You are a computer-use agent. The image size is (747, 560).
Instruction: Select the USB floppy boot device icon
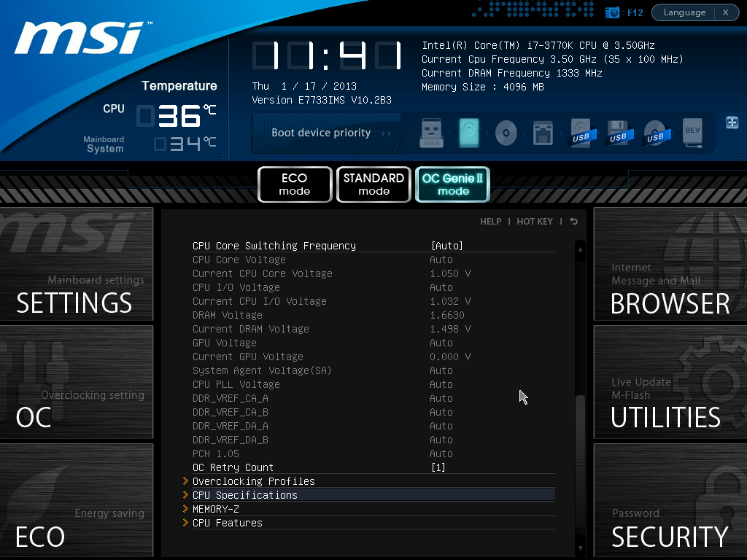tap(619, 133)
